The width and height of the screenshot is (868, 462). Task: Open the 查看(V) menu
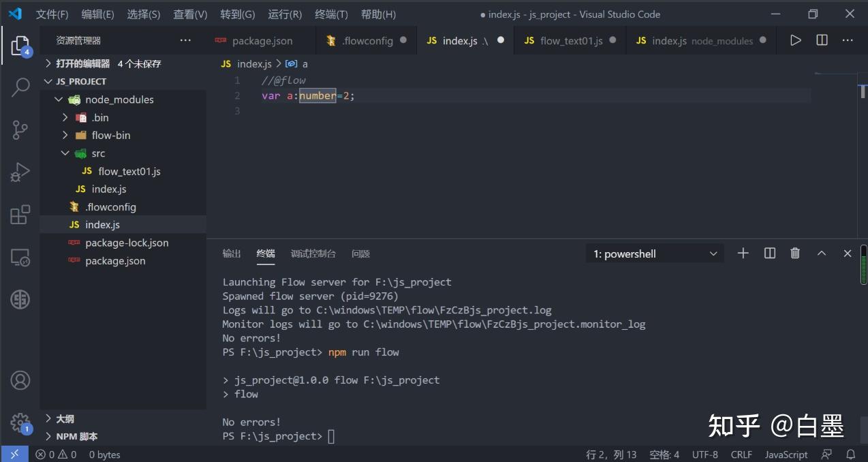(x=190, y=14)
